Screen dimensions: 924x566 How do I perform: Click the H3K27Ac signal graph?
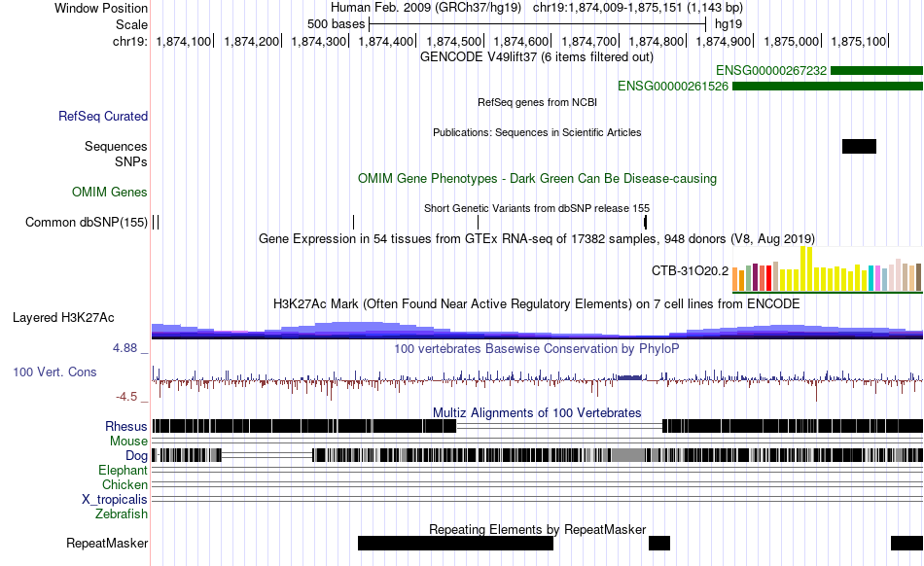point(537,330)
